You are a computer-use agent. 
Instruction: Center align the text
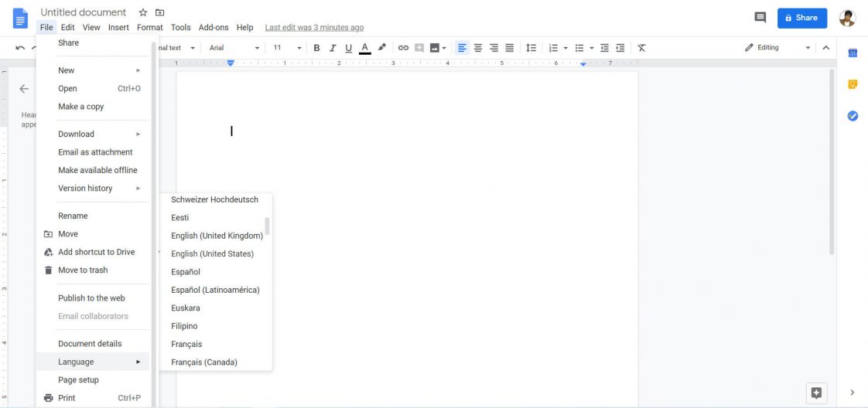(x=478, y=48)
